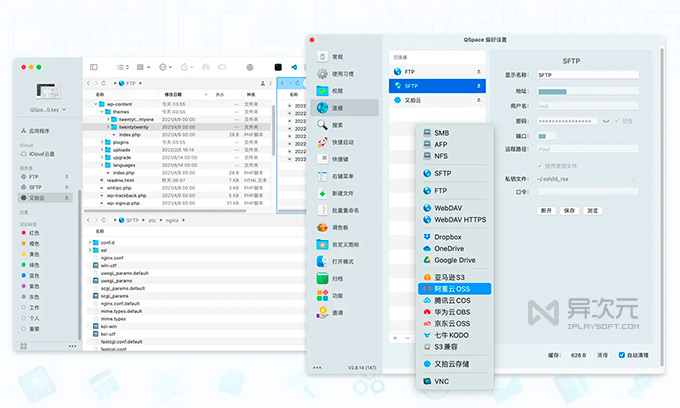Filter by the green 绿色 tag

pos(30,265)
